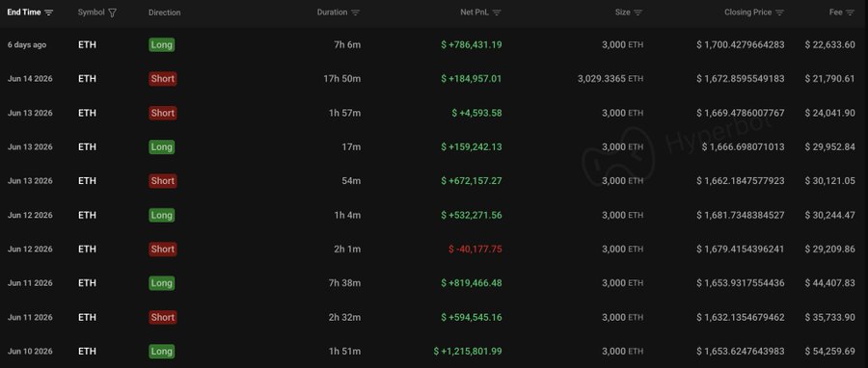Click the fee value $ 22,633.60

[x=829, y=44]
